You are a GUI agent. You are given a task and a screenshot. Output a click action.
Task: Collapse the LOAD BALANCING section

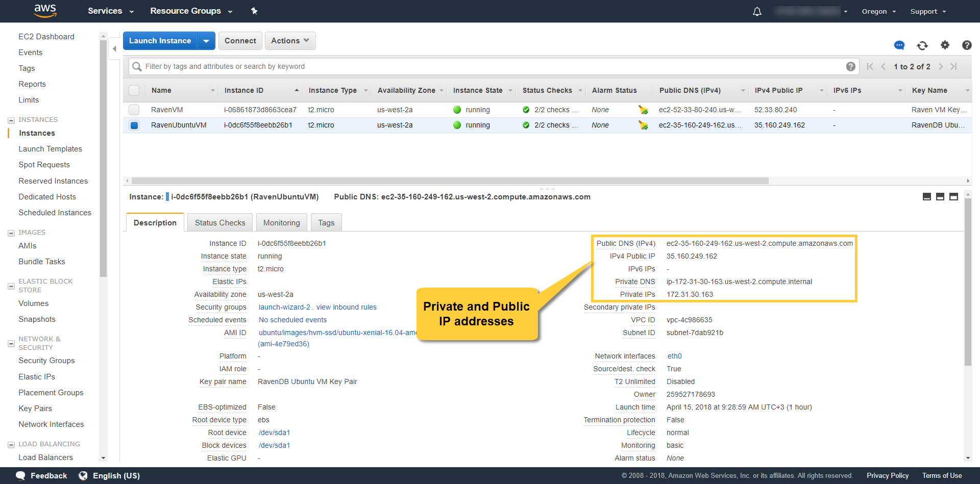coord(11,445)
